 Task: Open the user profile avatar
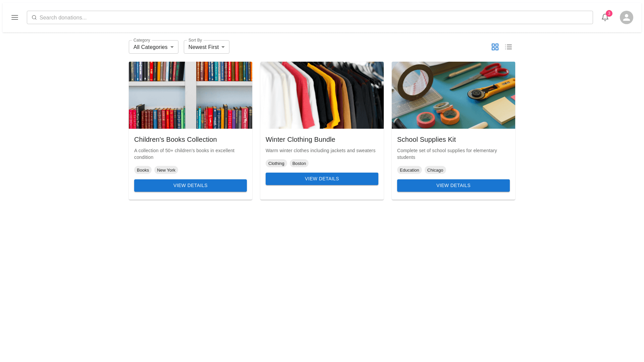click(x=627, y=17)
